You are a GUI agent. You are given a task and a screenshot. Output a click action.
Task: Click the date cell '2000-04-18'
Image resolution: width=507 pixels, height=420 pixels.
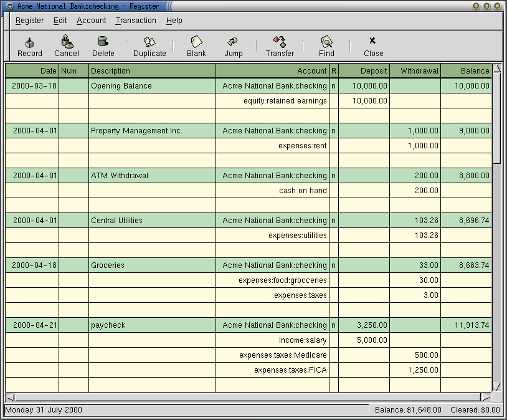(x=32, y=265)
